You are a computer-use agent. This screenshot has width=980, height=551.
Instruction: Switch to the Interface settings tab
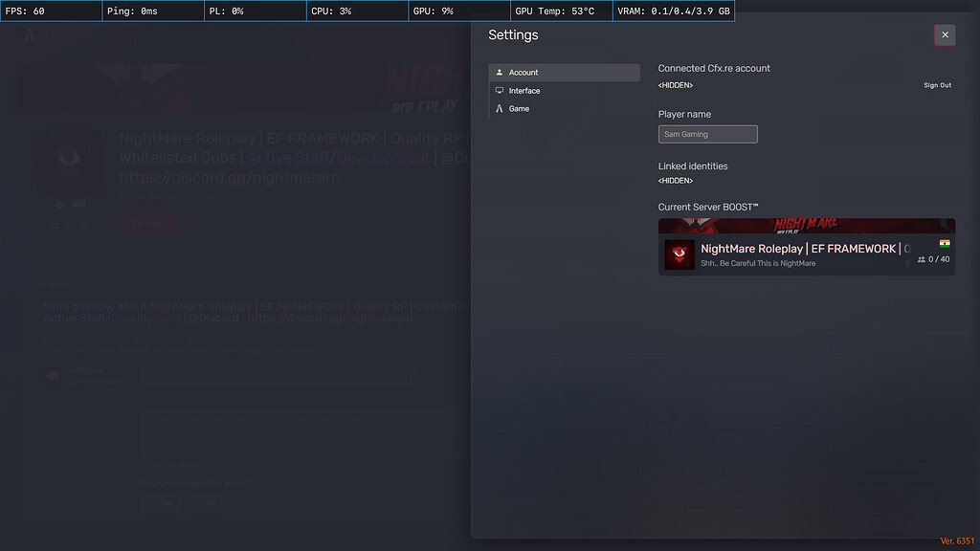(x=564, y=91)
